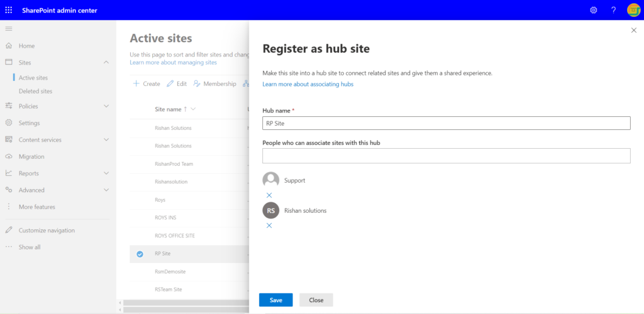The image size is (644, 314).
Task: Click the RS avatar for Rishan solutions
Action: tap(270, 210)
